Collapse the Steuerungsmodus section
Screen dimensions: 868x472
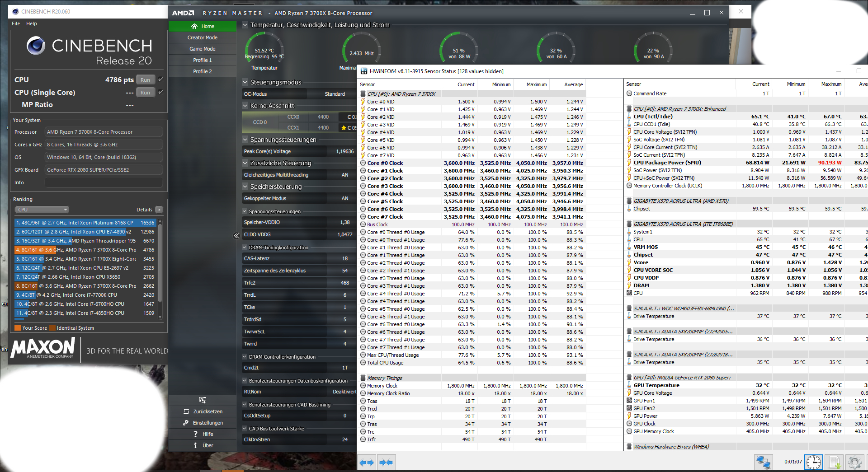245,82
